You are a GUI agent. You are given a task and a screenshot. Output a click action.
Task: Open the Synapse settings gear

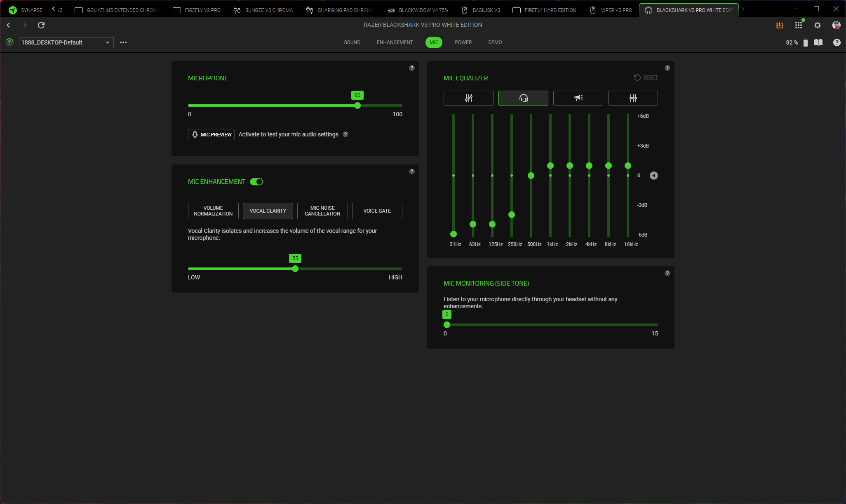pos(817,25)
